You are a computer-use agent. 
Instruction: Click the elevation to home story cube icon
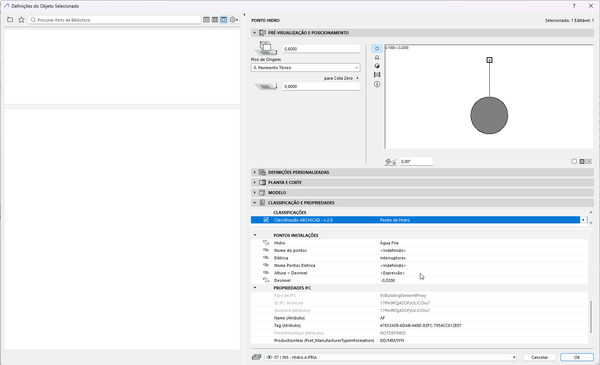pos(266,48)
